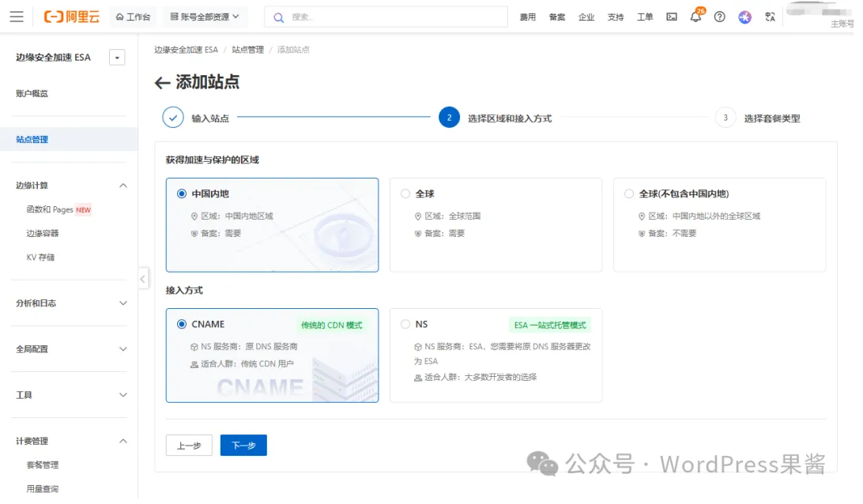Open the Cloud Shell terminal icon
863x504 pixels.
pyautogui.click(x=671, y=16)
